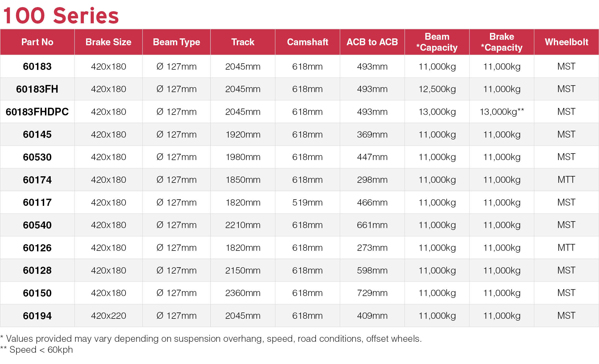Select the Track column header
This screenshot has width=599, height=364.
click(243, 42)
